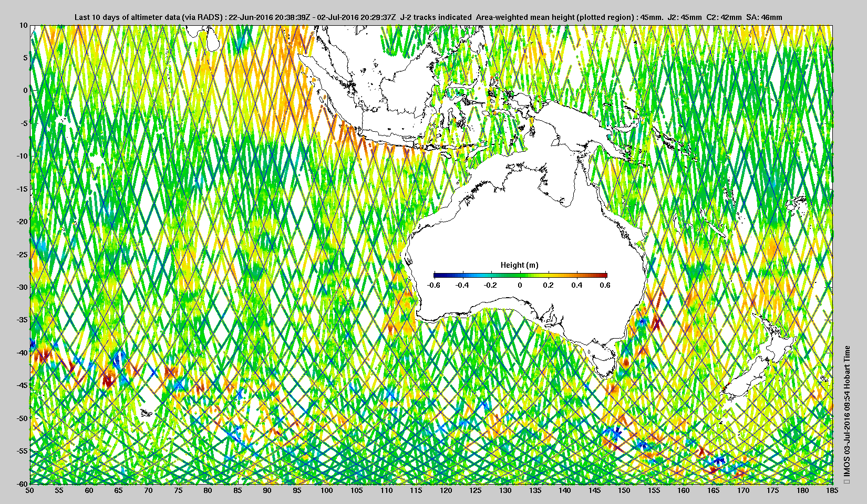Viewport: 867px width, 504px height.
Task: Click the colorbar tick label '-0.4'
Action: pyautogui.click(x=462, y=285)
